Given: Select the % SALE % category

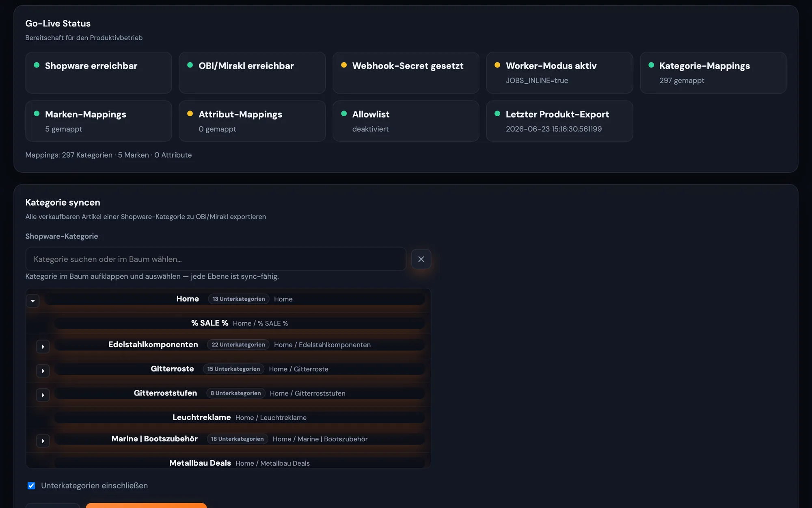Looking at the screenshot, I should pos(240,323).
